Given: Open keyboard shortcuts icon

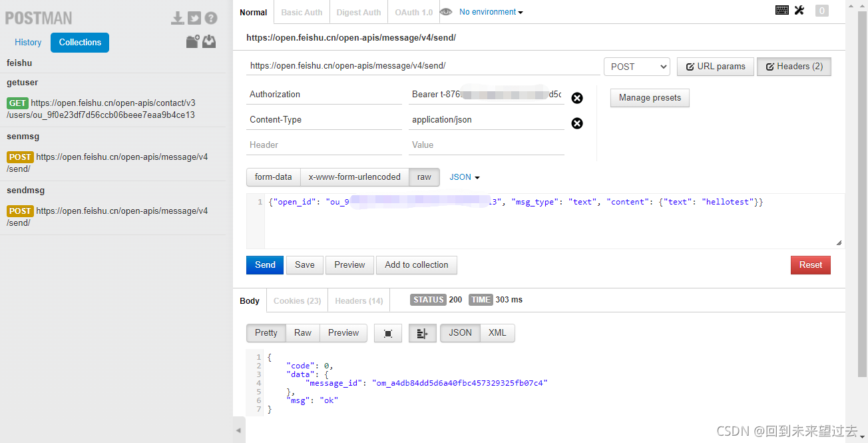Looking at the screenshot, I should tap(782, 10).
